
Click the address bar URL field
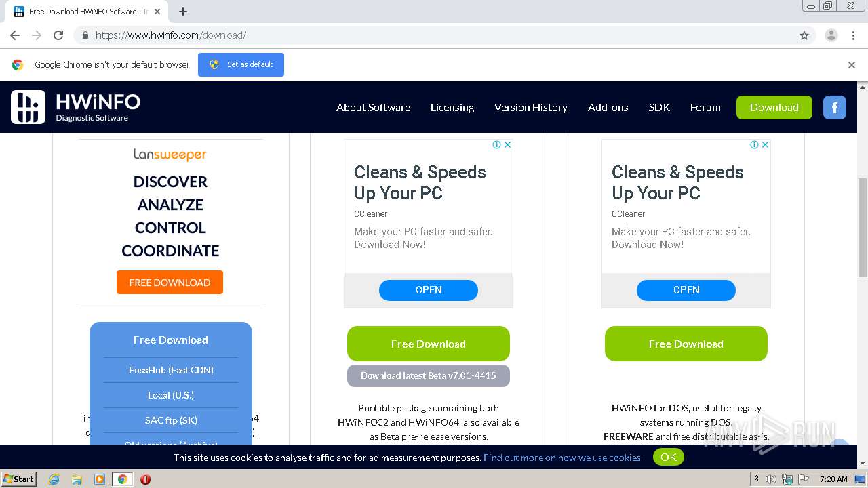434,35
